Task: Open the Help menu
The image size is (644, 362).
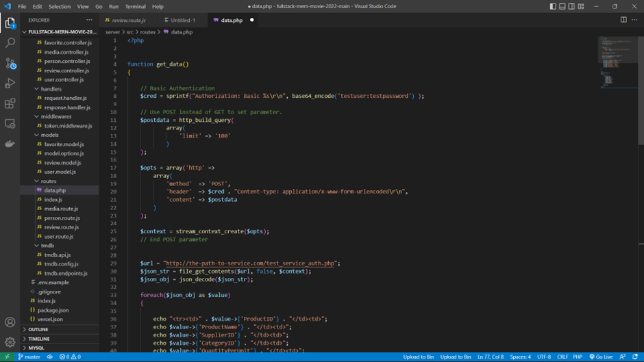Action: [x=158, y=6]
